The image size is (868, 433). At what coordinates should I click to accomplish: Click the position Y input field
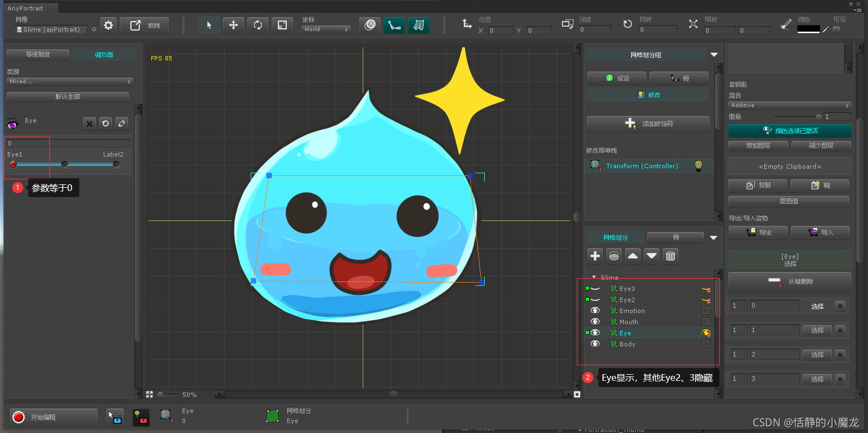point(539,31)
